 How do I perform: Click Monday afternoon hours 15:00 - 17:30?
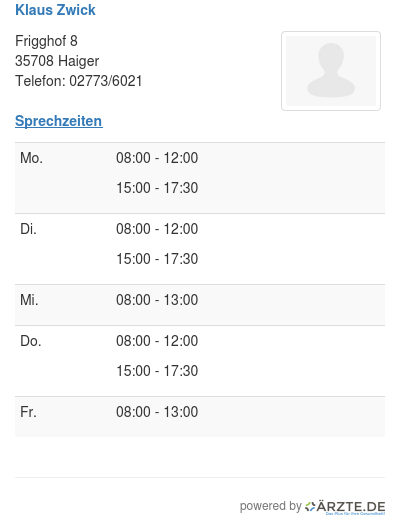pyautogui.click(x=157, y=188)
